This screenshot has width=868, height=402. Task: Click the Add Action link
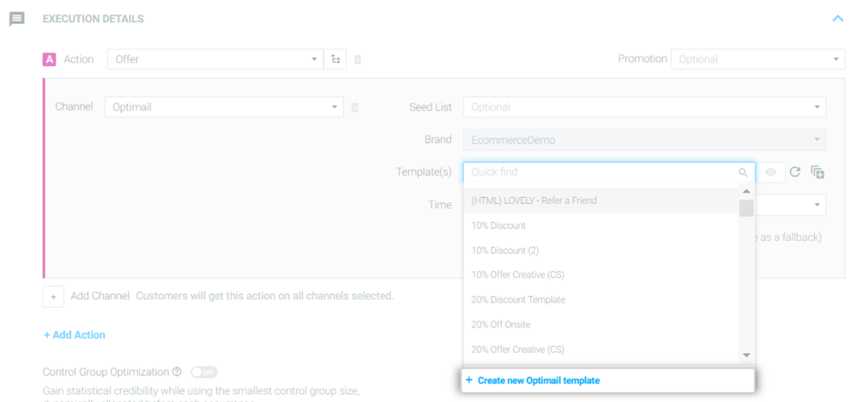tap(74, 335)
